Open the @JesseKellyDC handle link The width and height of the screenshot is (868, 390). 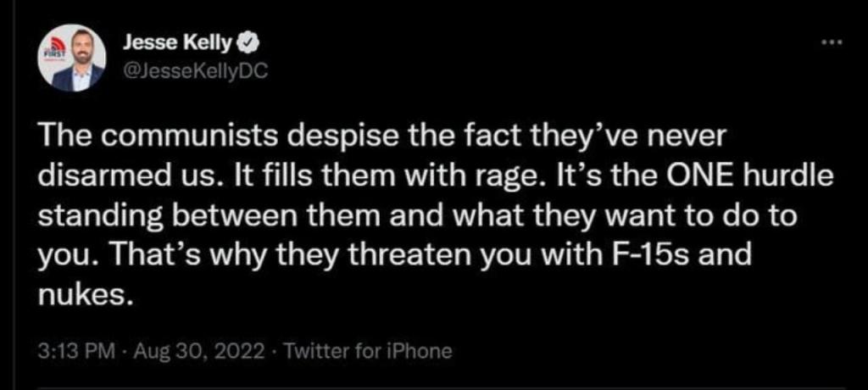pos(195,71)
